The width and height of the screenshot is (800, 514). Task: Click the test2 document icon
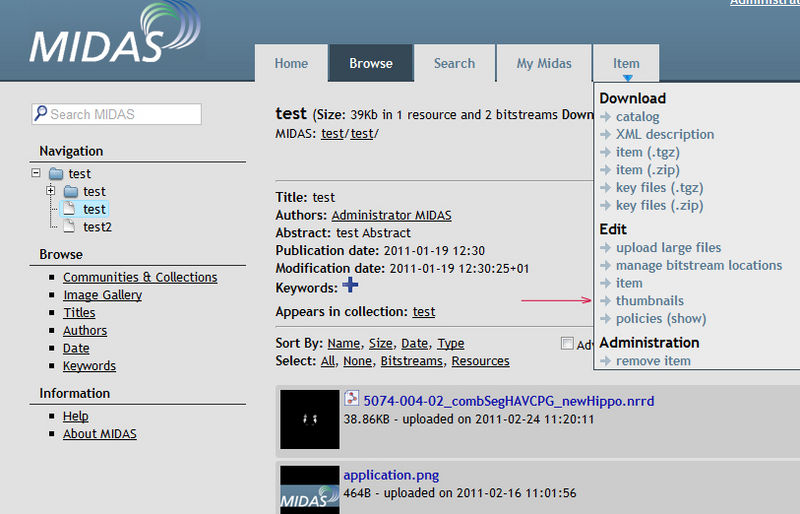[x=70, y=227]
